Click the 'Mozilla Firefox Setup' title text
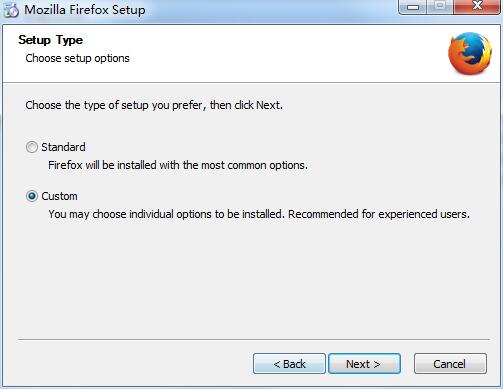 point(85,10)
